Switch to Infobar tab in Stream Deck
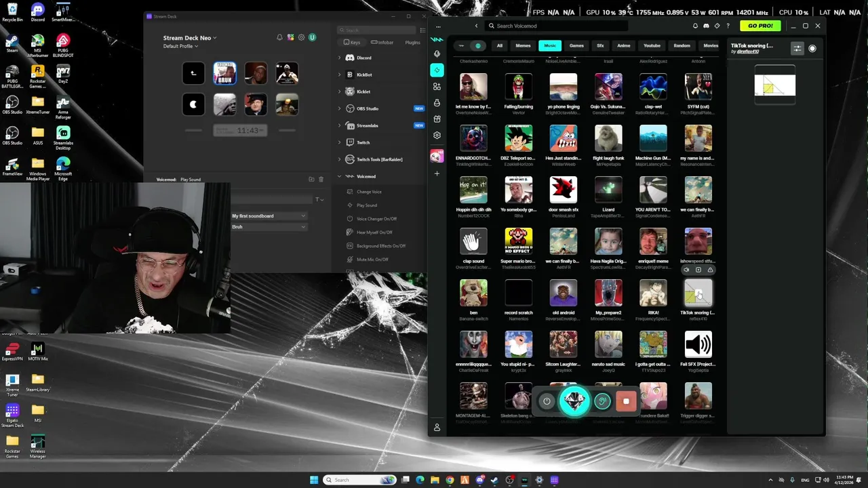This screenshot has width=868, height=488. [382, 43]
